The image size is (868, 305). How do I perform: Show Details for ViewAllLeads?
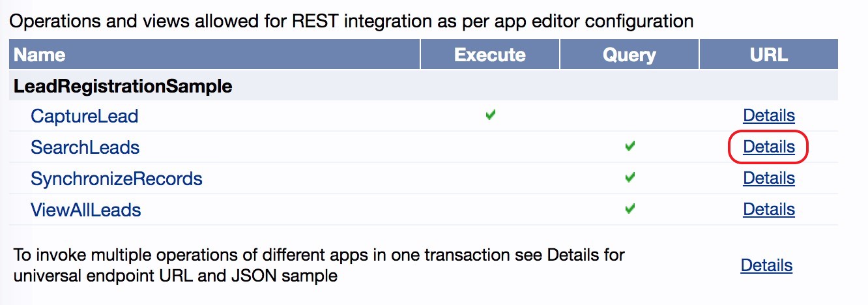769,209
